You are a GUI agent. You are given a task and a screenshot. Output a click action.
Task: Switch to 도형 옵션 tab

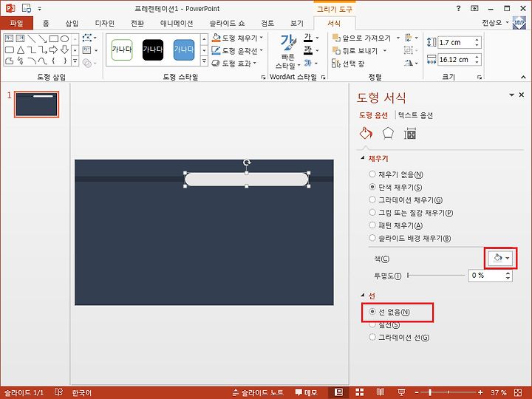point(373,115)
